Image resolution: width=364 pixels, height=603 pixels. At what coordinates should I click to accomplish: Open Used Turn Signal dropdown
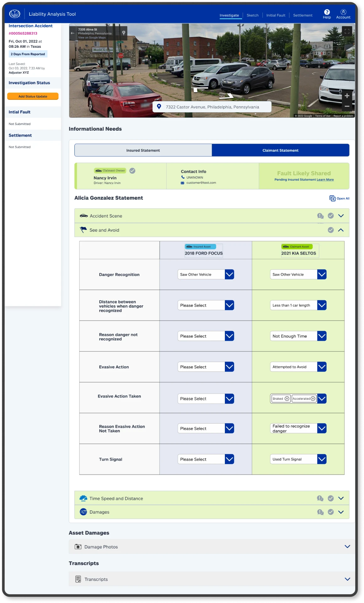pos(298,459)
